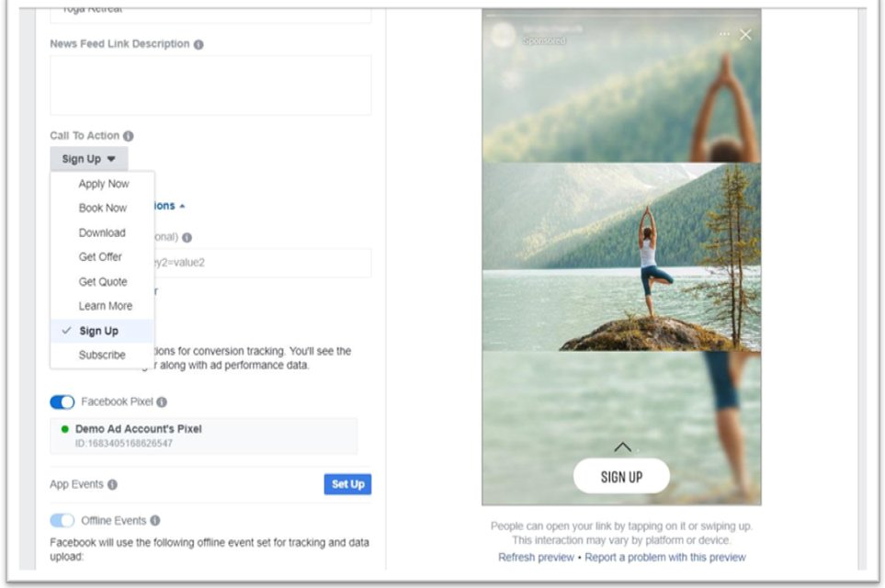Collapse the options section blue arrow
Viewport: 885px width, 588px height.
click(182, 207)
